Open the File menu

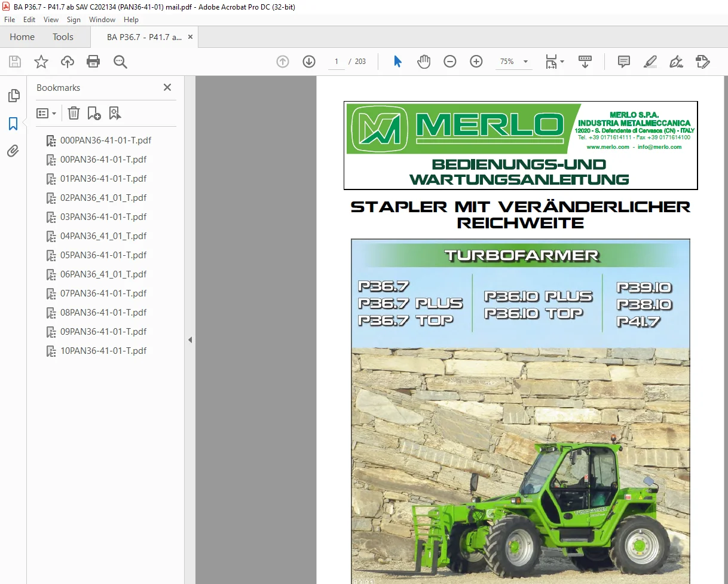(x=10, y=20)
